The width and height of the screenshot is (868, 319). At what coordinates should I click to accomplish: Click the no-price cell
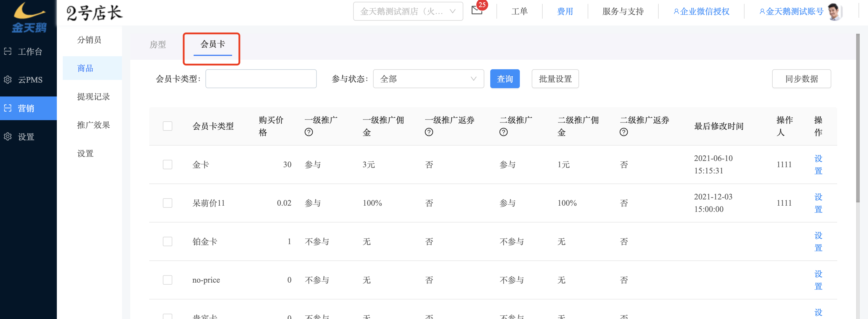tap(206, 280)
